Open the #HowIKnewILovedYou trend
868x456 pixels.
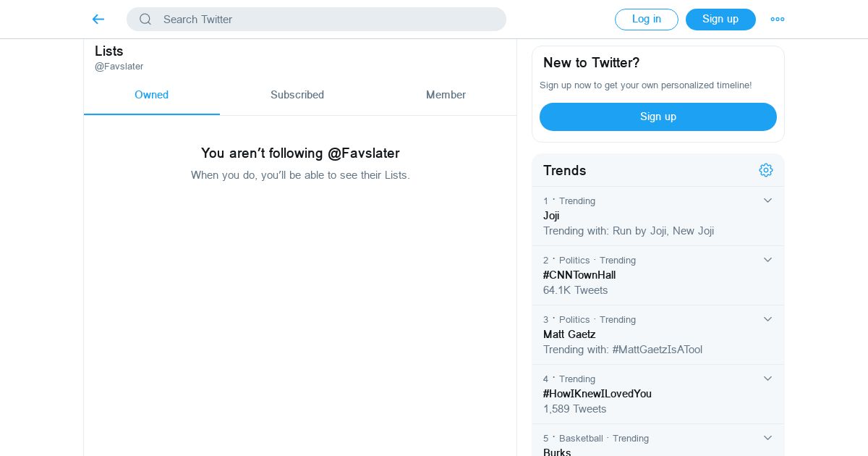point(597,394)
